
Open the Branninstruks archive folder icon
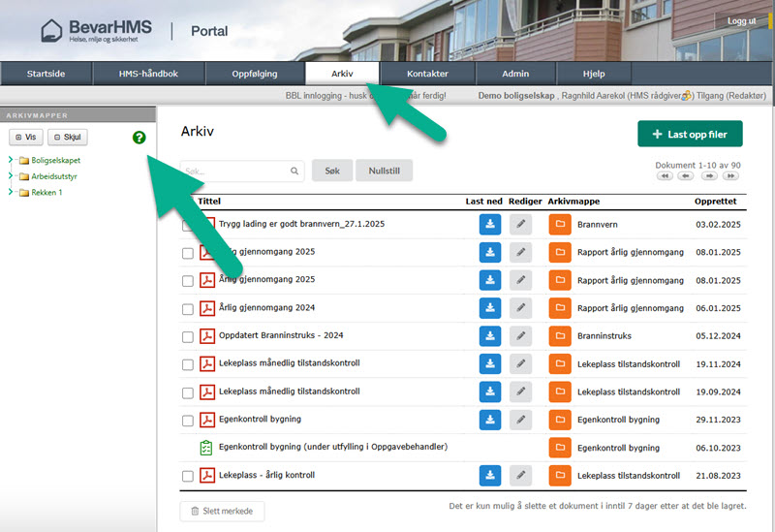click(559, 336)
